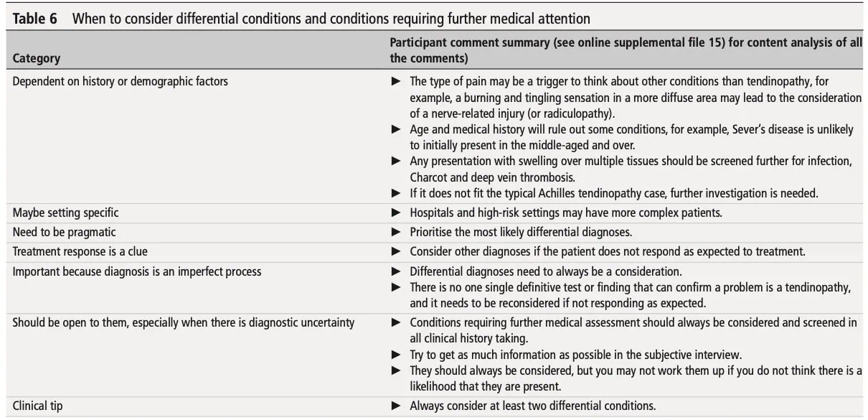Screen dimensions: 868x420
Task: Click the arrow bullet before "Try to get as much information"
Action: (395, 355)
